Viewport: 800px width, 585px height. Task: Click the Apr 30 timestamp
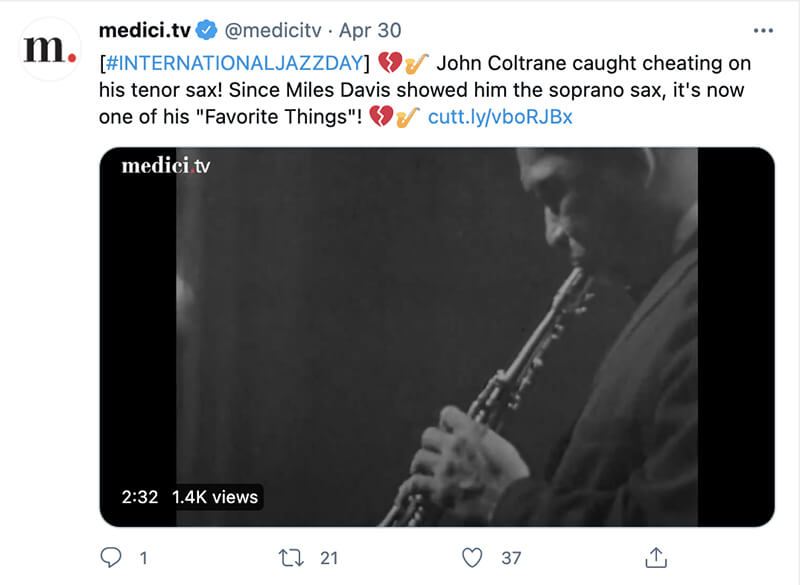[x=369, y=31]
